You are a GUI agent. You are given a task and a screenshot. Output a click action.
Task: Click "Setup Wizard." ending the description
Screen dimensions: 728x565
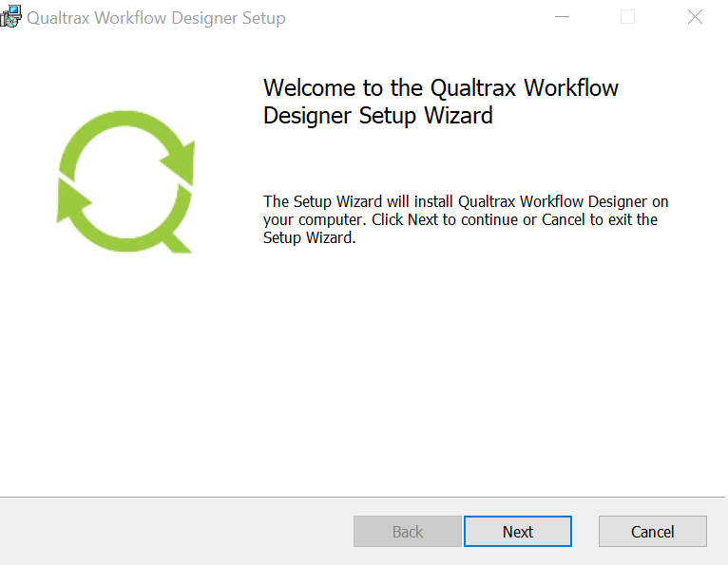[309, 237]
